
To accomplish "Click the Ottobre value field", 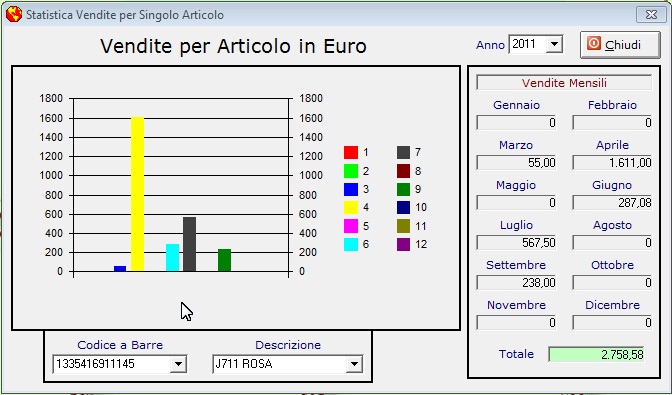I will [612, 283].
